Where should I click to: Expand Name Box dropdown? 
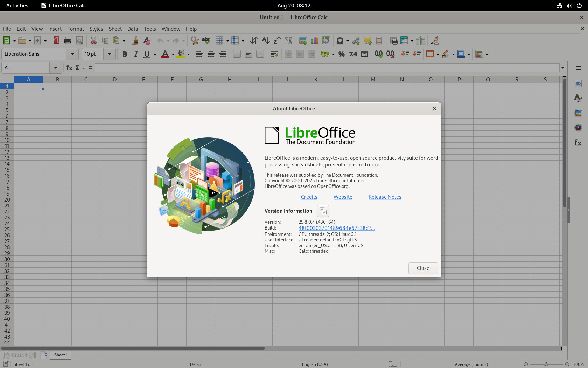pyautogui.click(x=55, y=68)
